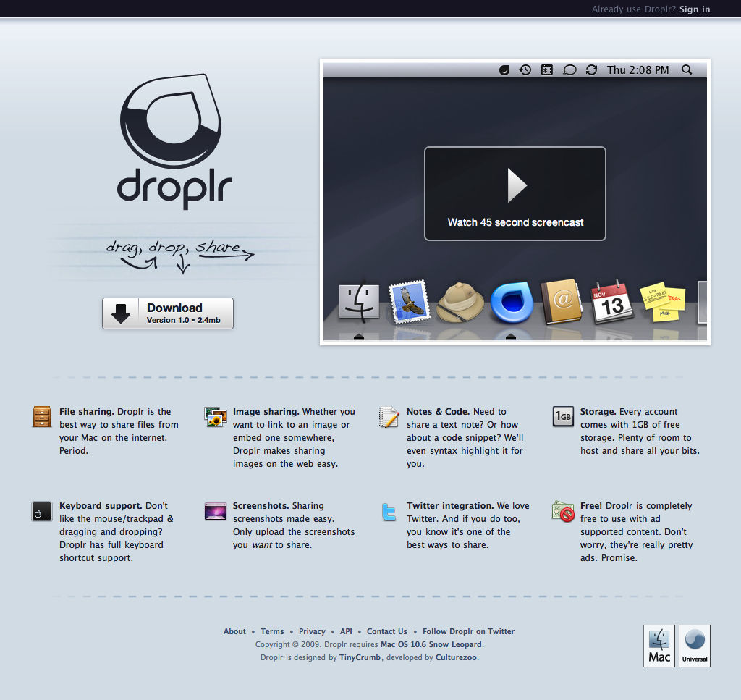Open the About footer link
The image size is (741, 700).
point(234,631)
